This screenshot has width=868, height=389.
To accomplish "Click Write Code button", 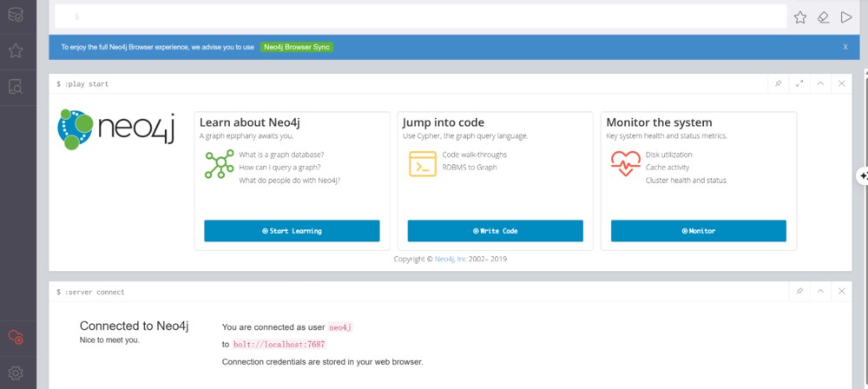I will (x=496, y=230).
